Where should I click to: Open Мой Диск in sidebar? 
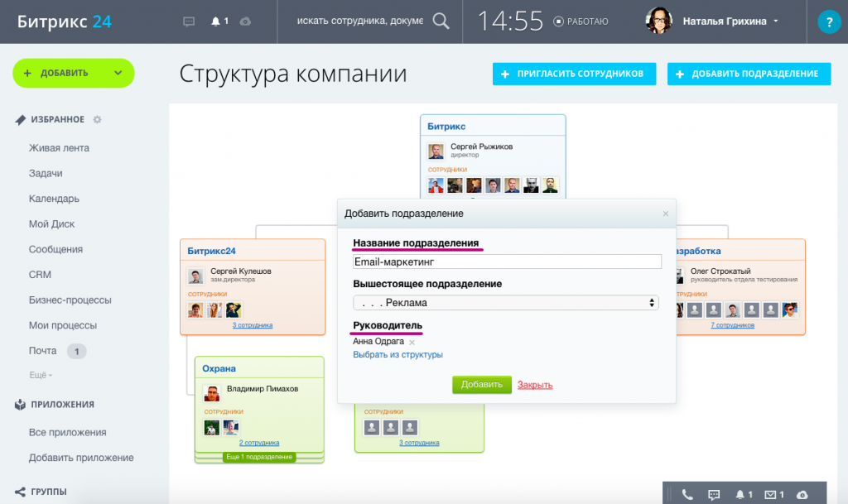pos(51,224)
